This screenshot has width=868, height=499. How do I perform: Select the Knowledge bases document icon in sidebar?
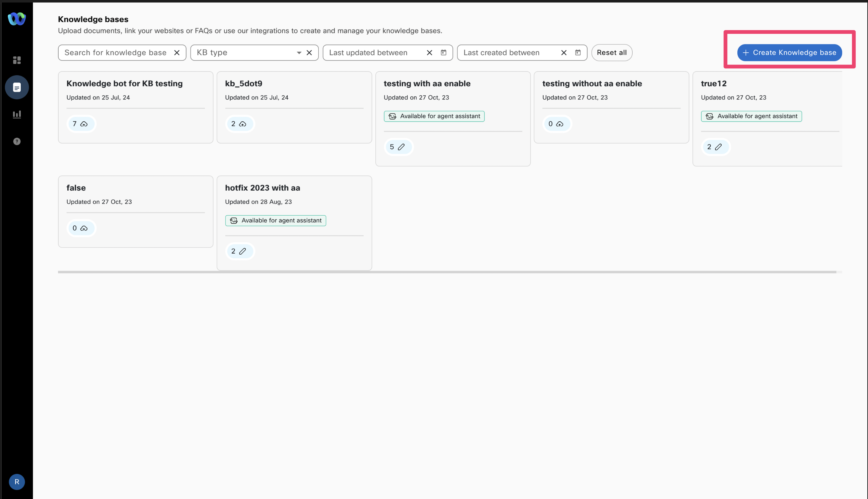coord(17,87)
